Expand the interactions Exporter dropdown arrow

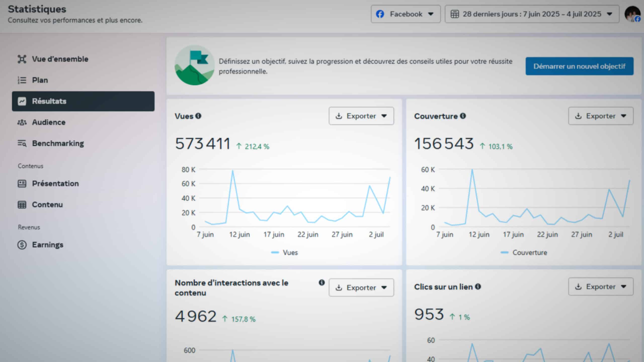[x=384, y=288]
